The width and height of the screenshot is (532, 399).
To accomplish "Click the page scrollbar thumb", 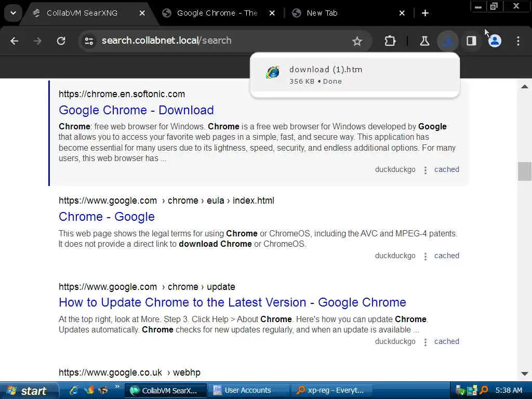I will click(524, 171).
